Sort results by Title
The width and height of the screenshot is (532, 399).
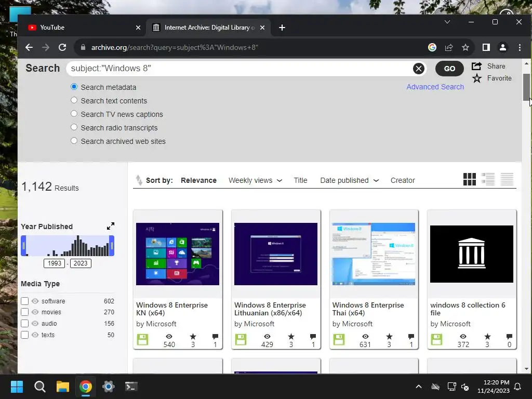[300, 180]
